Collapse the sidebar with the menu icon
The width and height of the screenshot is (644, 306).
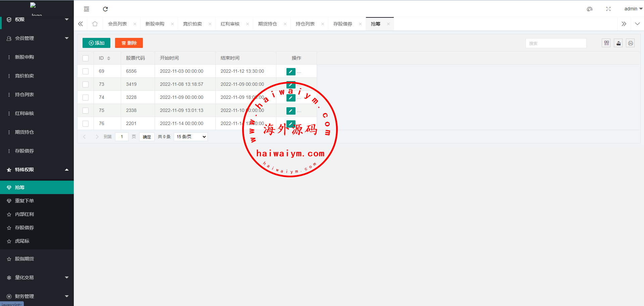[87, 9]
